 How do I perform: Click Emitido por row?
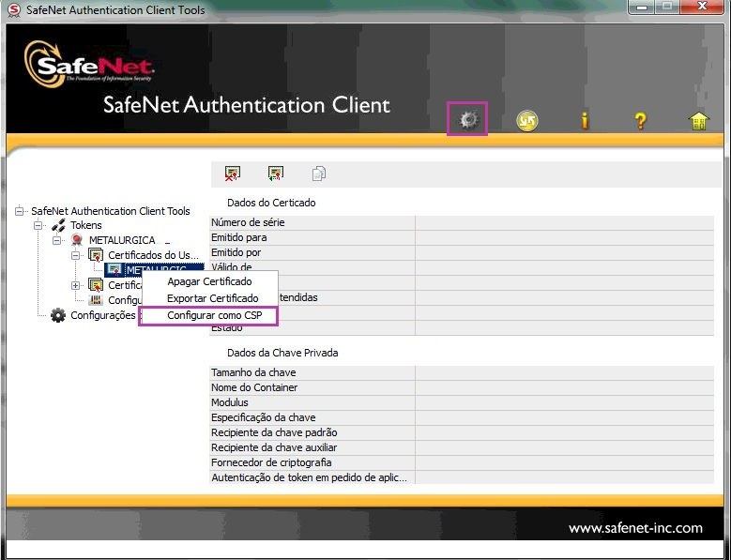(x=462, y=252)
